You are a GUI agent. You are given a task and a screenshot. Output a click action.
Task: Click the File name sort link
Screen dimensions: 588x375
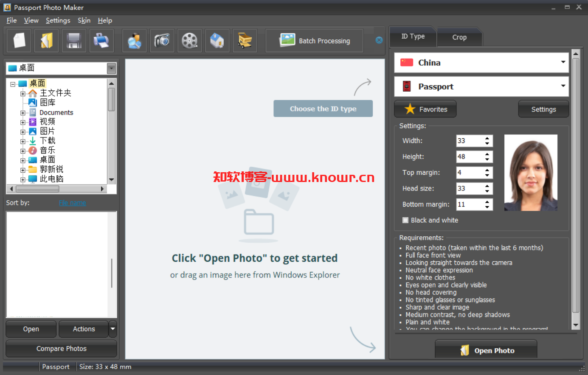pos(72,203)
